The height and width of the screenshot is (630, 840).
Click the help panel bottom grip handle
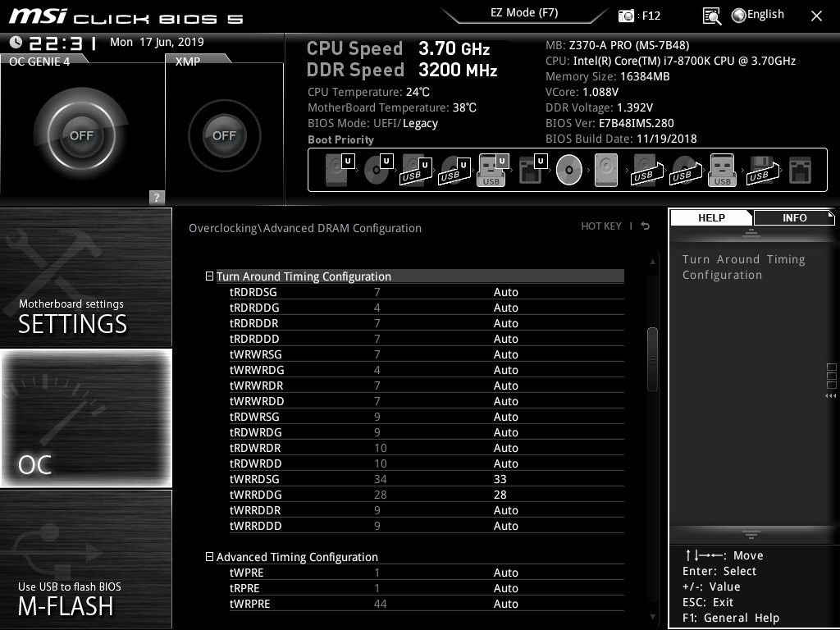pyautogui.click(x=751, y=534)
